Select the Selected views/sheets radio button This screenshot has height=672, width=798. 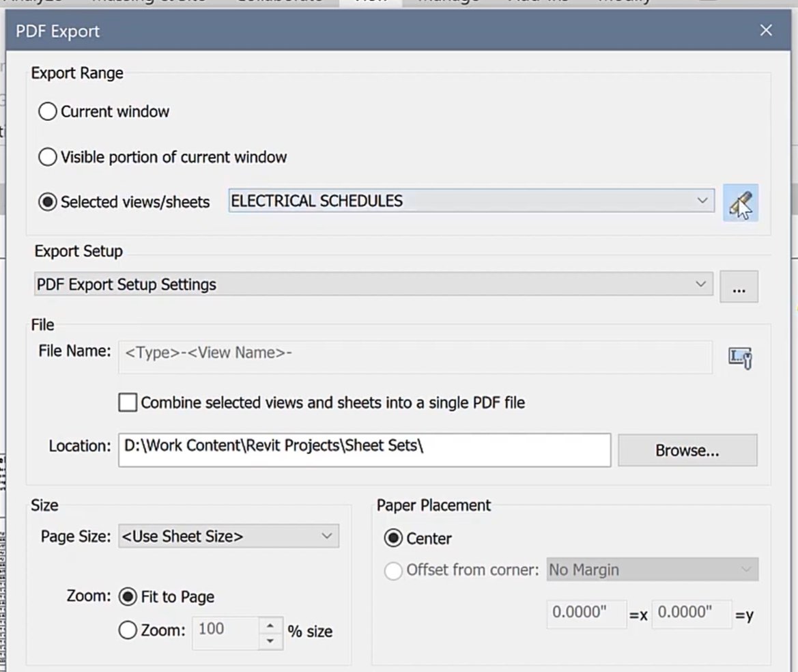click(x=47, y=202)
